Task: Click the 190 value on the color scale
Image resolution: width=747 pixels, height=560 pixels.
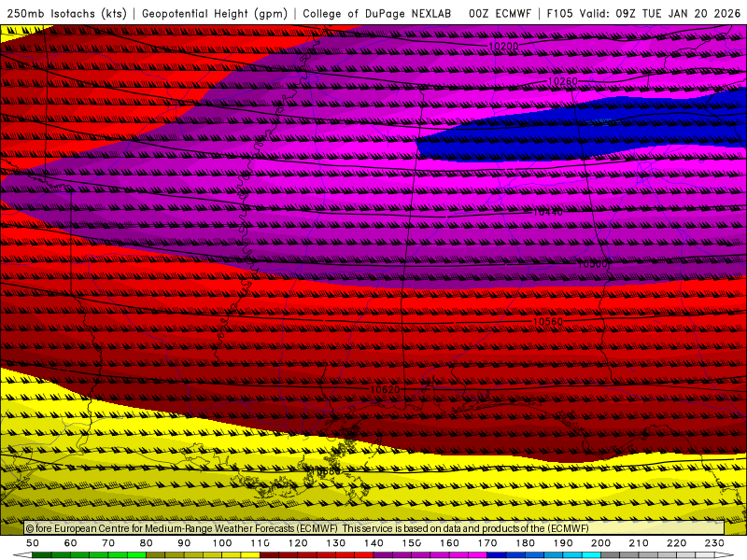Action: click(563, 543)
